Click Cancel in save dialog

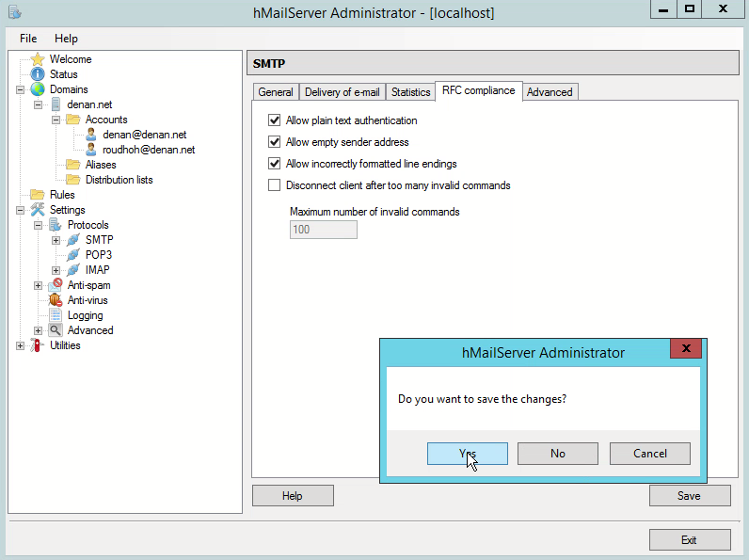[x=649, y=454]
